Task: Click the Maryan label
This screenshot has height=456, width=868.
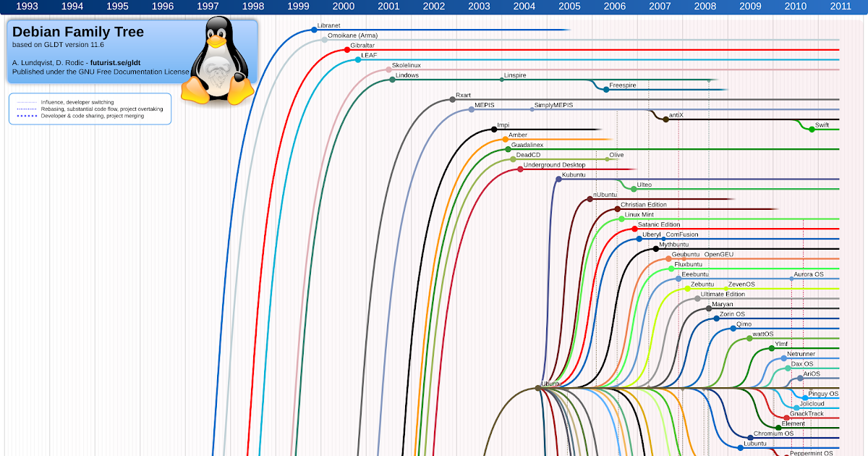Action: pyautogui.click(x=723, y=305)
